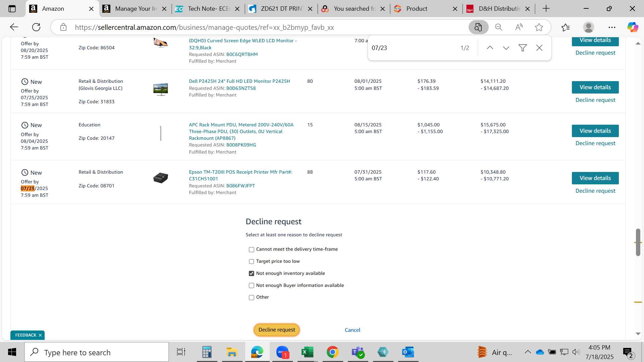Screen dimensions: 644x362
Task: Click the page vertical scrollbar thumb
Action: tap(638, 242)
